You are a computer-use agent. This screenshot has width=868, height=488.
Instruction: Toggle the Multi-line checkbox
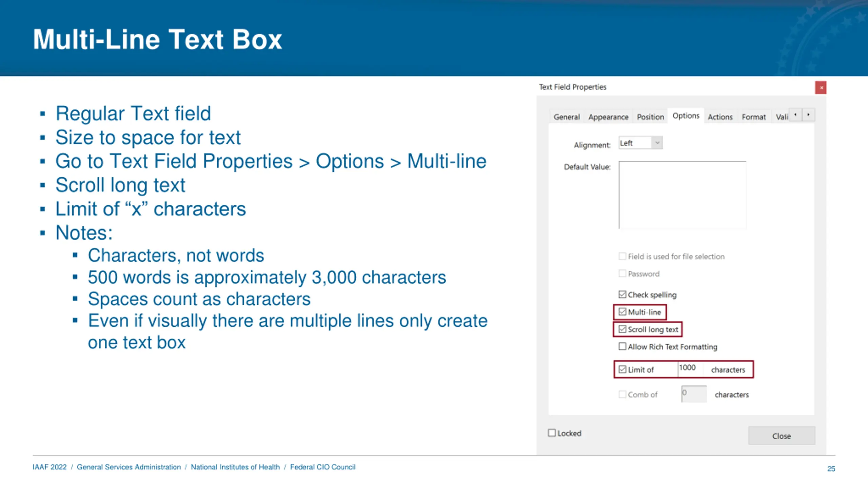point(623,312)
